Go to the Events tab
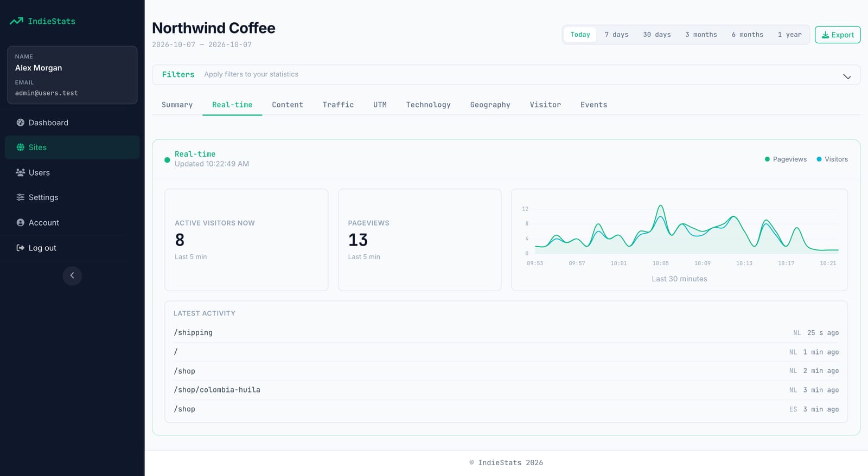This screenshot has height=476, width=868. tap(594, 105)
